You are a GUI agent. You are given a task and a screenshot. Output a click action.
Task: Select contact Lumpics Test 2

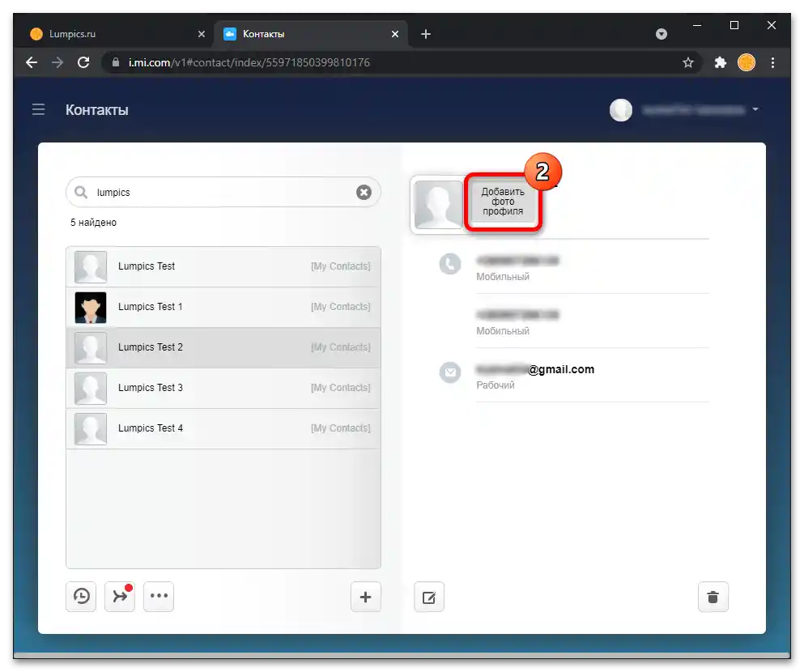click(223, 347)
